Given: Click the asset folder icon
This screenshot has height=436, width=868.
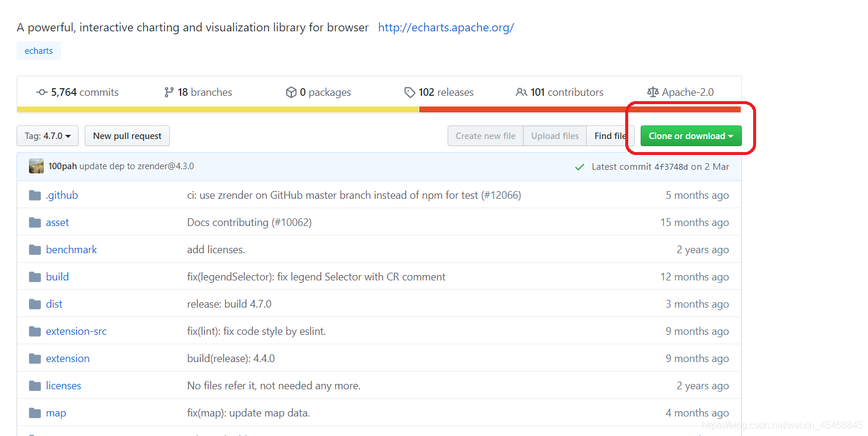Looking at the screenshot, I should [x=35, y=222].
